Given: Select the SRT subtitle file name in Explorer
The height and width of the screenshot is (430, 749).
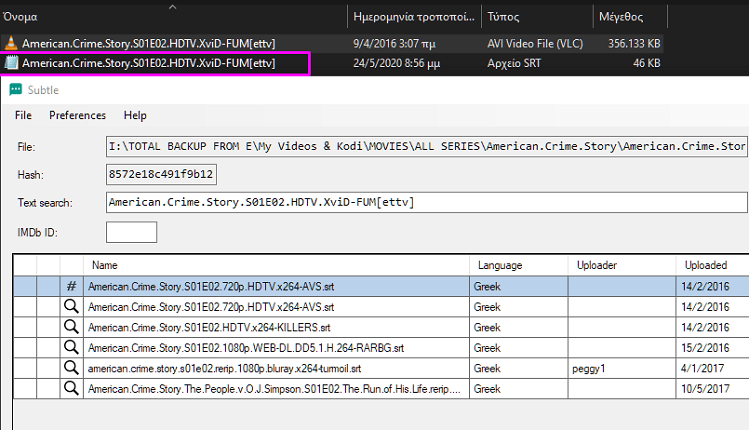Looking at the screenshot, I should coord(149,63).
